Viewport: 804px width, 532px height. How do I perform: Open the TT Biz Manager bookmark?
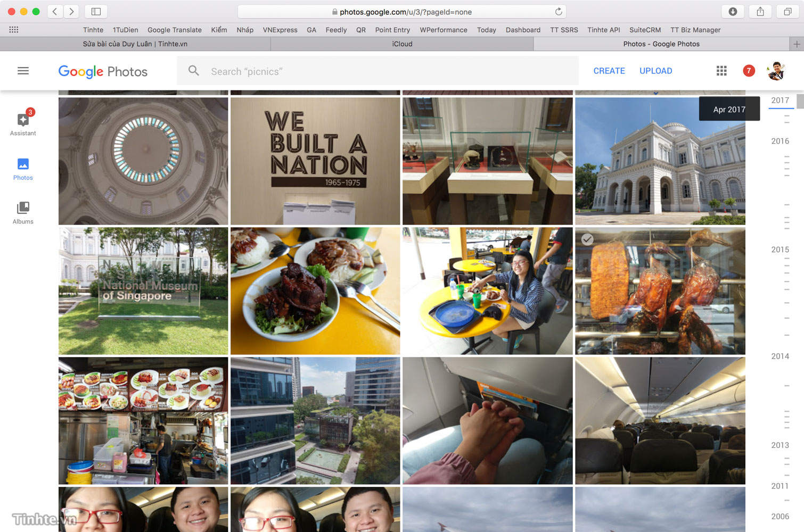click(695, 30)
